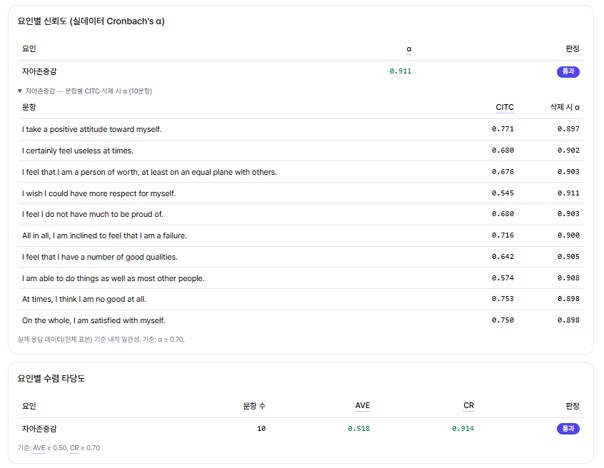
Task: Click item 'I certainly feel useless at times.'
Action: point(78,151)
